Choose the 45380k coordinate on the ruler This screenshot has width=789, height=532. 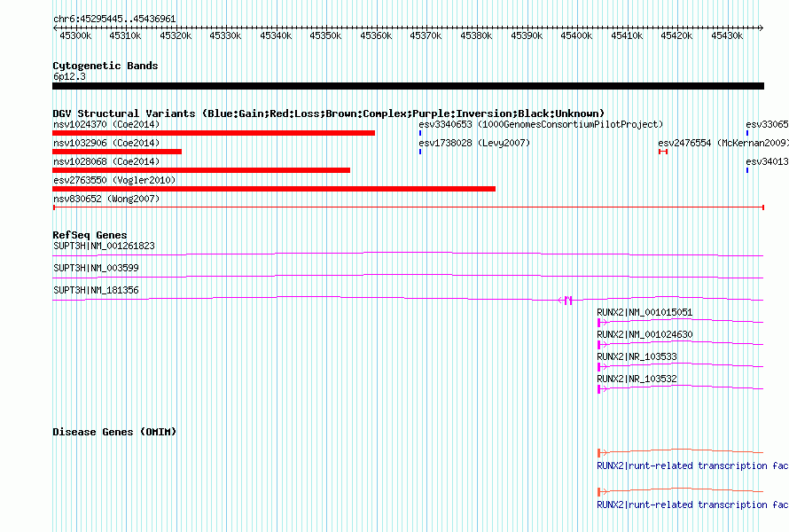pyautogui.click(x=476, y=36)
